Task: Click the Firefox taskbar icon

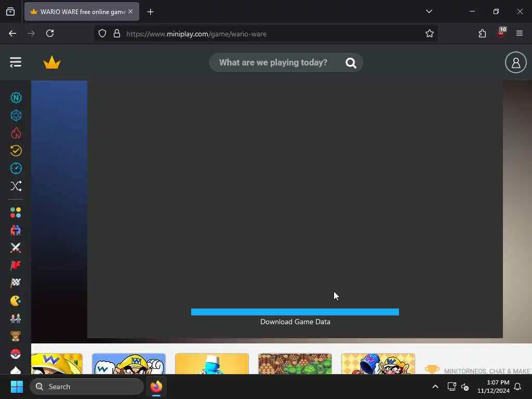Action: (x=156, y=387)
